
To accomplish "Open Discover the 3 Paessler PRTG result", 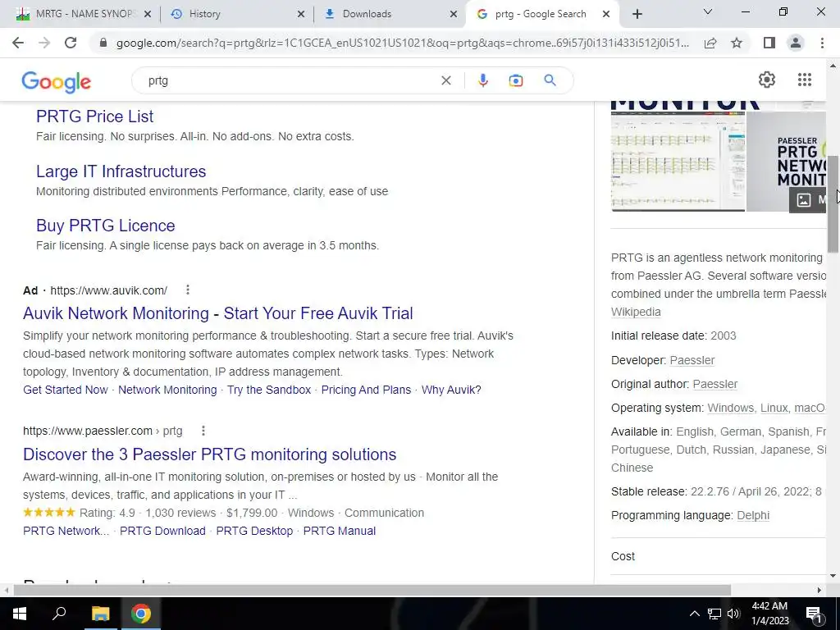I will (x=209, y=454).
